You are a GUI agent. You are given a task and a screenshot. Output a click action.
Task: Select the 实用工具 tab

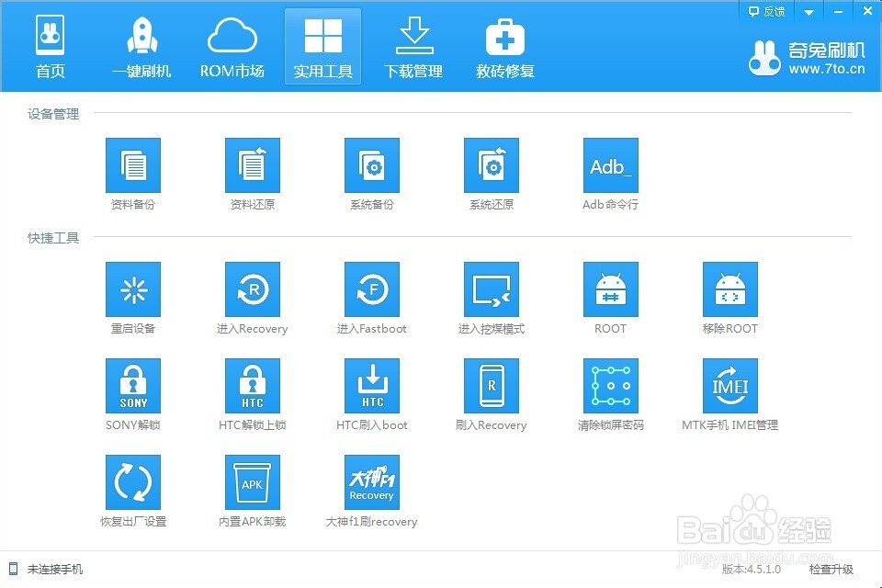(x=322, y=47)
